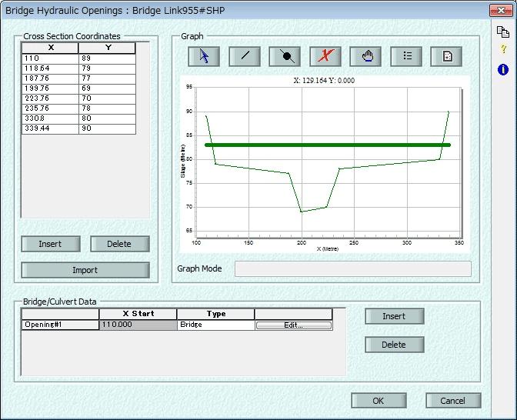517x420 pixels.
Task: Click the lowest channel point at X 200 on graph
Action: pyautogui.click(x=302, y=212)
